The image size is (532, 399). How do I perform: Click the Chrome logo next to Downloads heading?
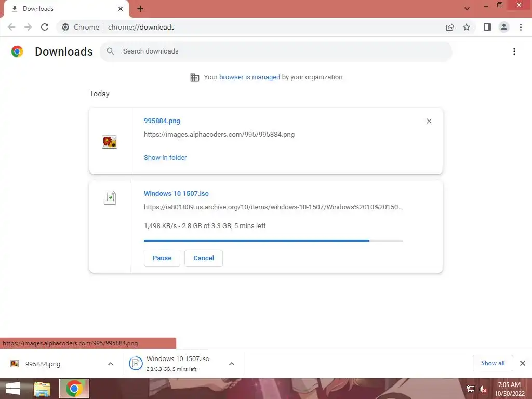(17, 51)
